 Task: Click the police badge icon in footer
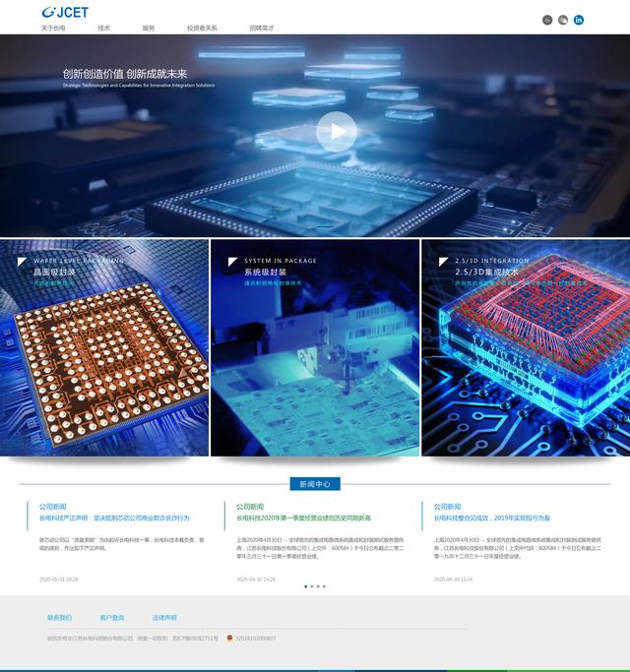229,638
